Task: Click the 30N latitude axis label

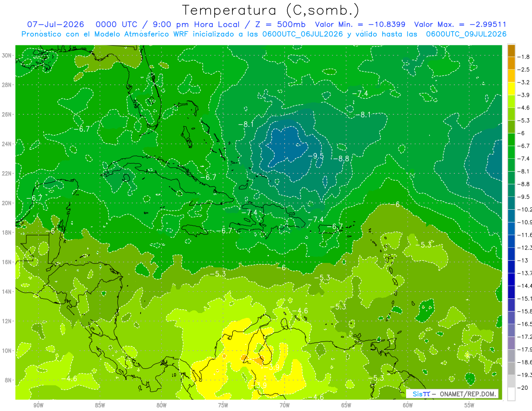Action: (x=7, y=55)
